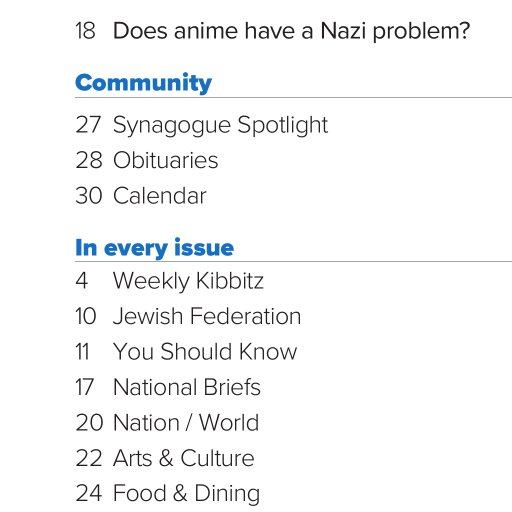
Task: Select National Briefs listing
Action: 187,387
